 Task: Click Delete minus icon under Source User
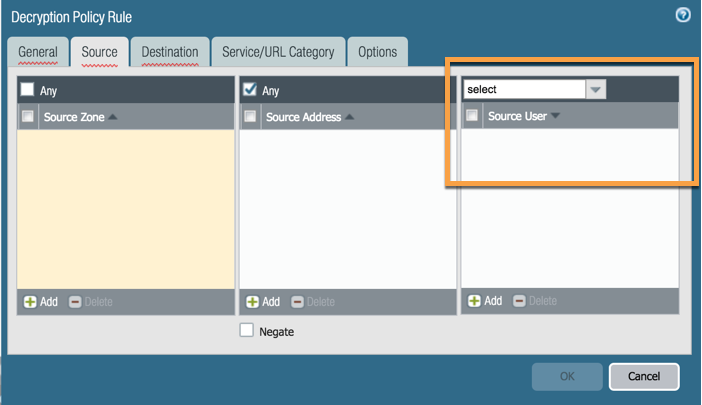click(520, 300)
